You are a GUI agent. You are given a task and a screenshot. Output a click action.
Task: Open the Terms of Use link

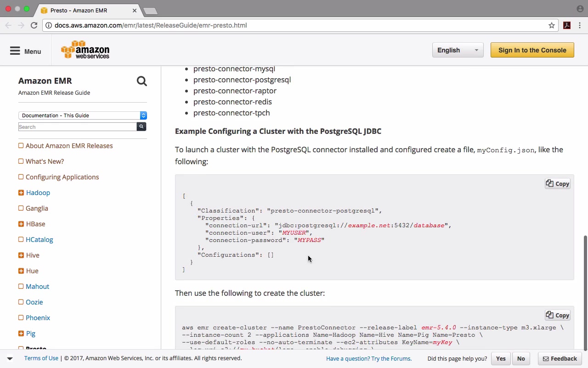[x=41, y=358]
